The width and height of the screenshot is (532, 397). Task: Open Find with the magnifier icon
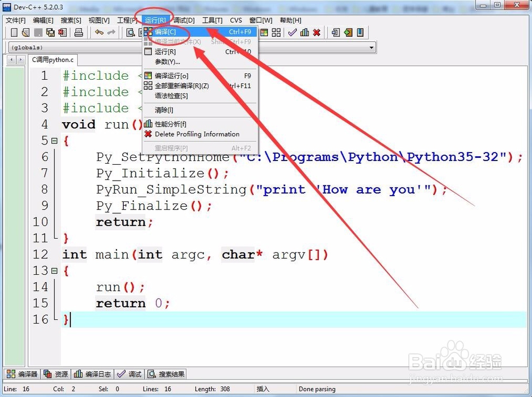(x=130, y=33)
